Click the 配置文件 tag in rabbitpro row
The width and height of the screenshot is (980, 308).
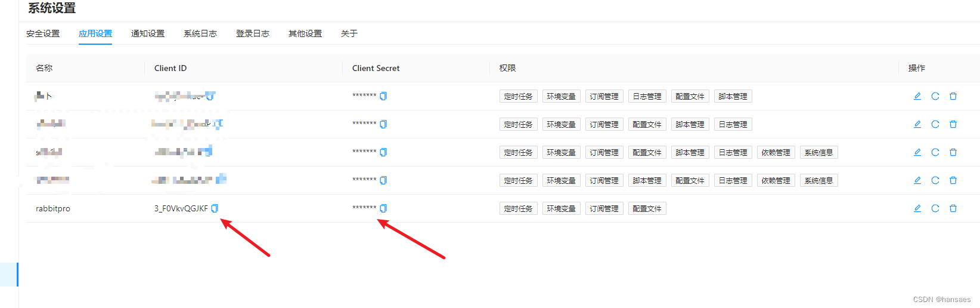tap(647, 208)
